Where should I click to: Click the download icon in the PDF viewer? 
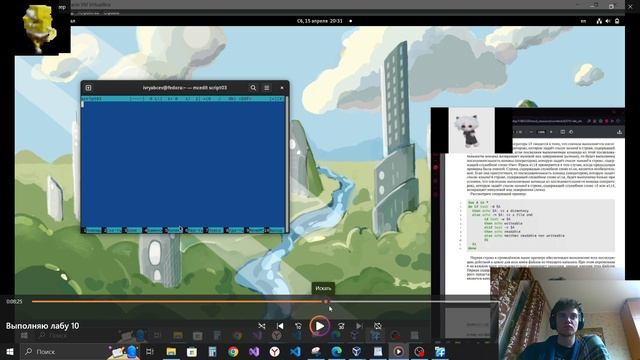click(619, 132)
